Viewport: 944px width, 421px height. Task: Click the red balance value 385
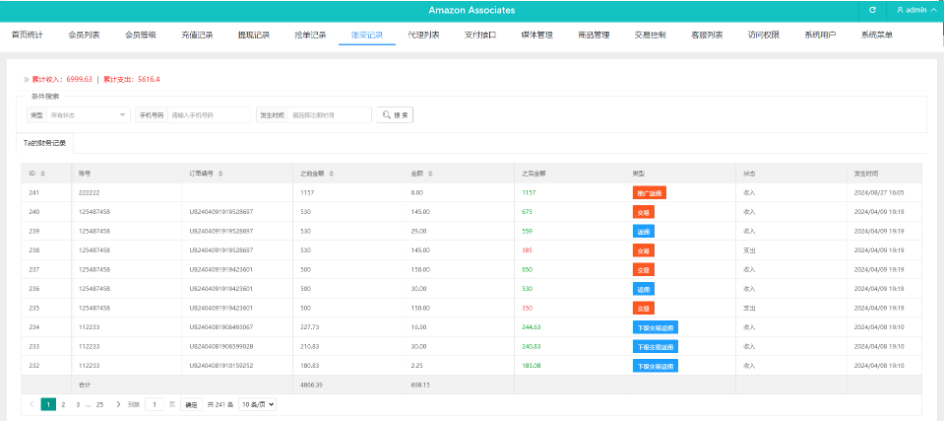click(x=527, y=251)
